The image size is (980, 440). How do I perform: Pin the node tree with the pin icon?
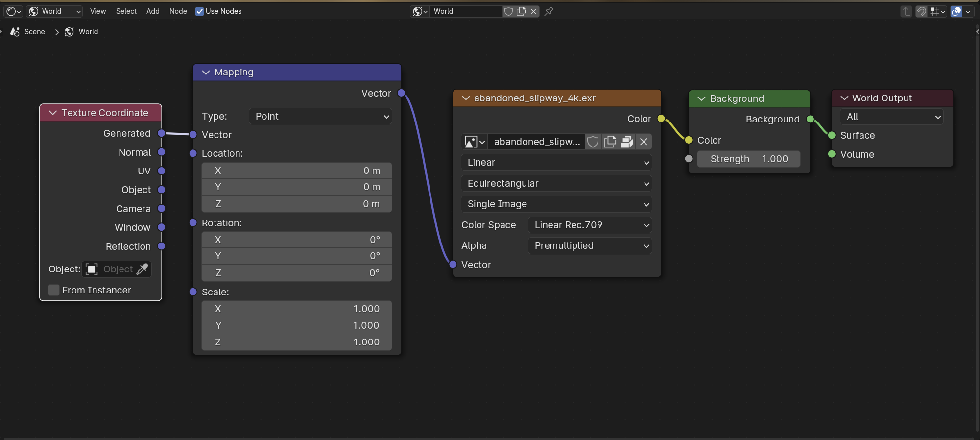(x=549, y=11)
